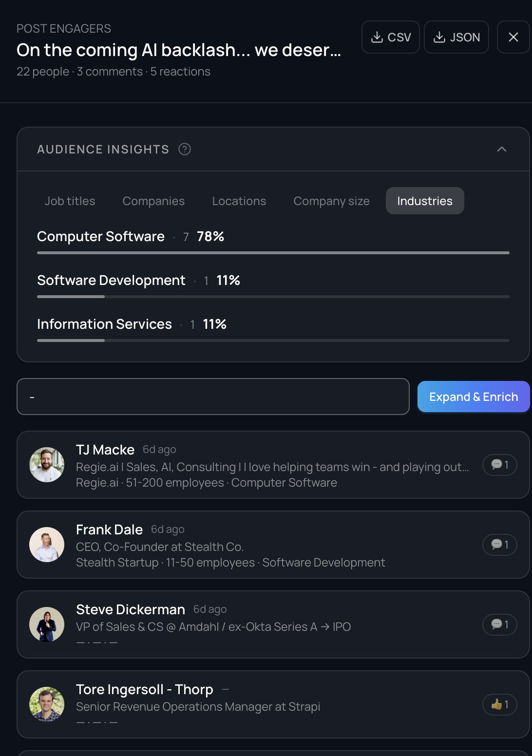Click 'VP of Sales & CS @ Amdahl' headline

tap(213, 627)
